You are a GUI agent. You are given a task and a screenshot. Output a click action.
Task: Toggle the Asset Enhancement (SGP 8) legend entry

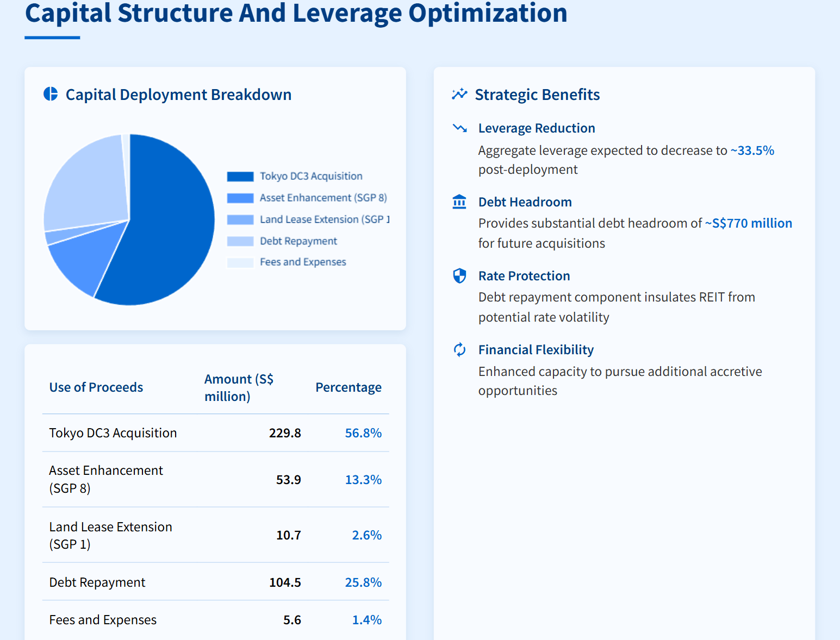323,197
